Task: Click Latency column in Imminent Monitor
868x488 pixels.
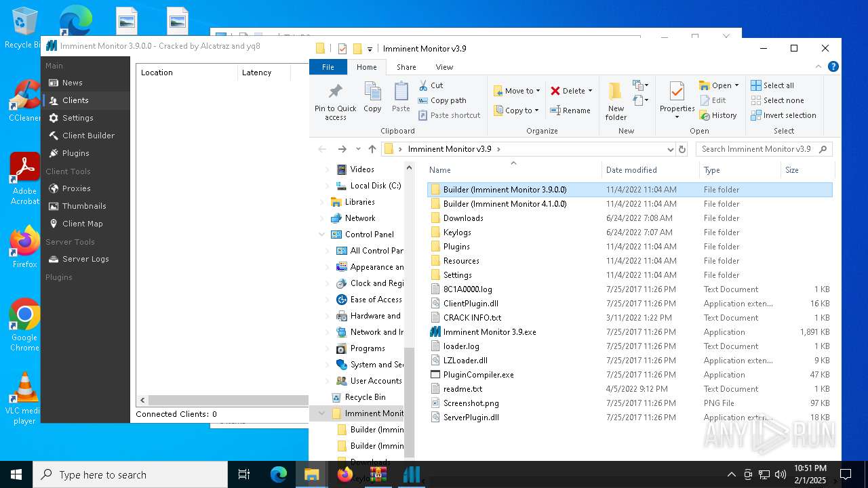Action: point(264,73)
